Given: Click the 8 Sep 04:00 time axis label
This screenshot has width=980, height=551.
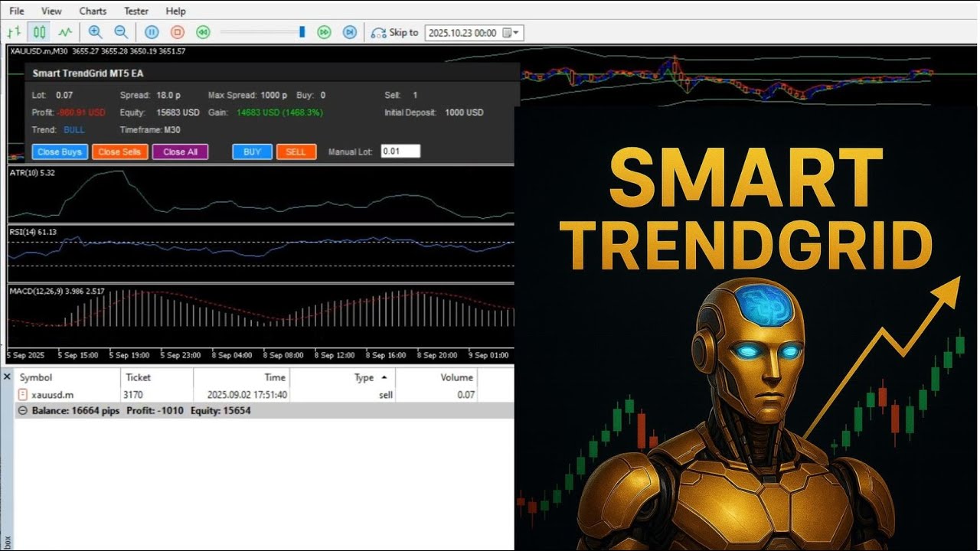Looking at the screenshot, I should (232, 355).
